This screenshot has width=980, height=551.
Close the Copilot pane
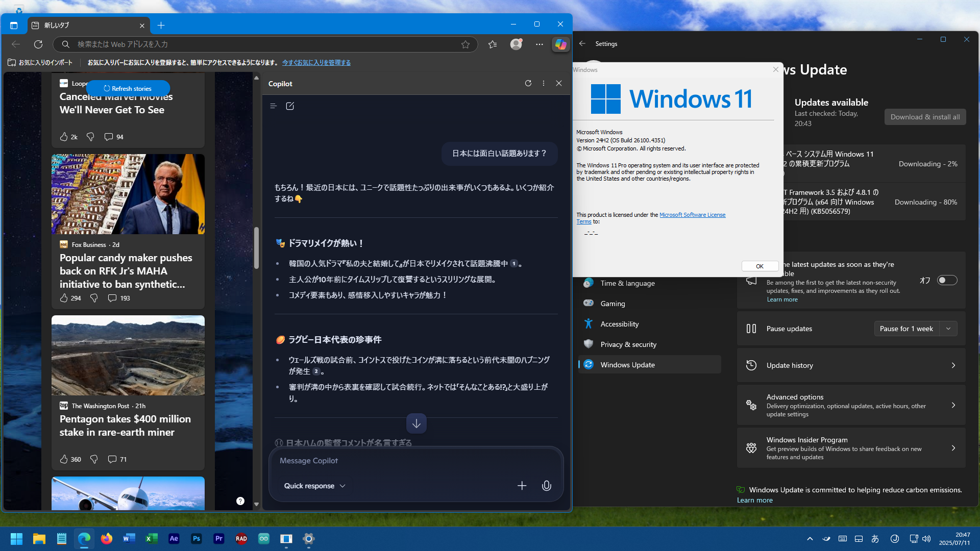(559, 83)
